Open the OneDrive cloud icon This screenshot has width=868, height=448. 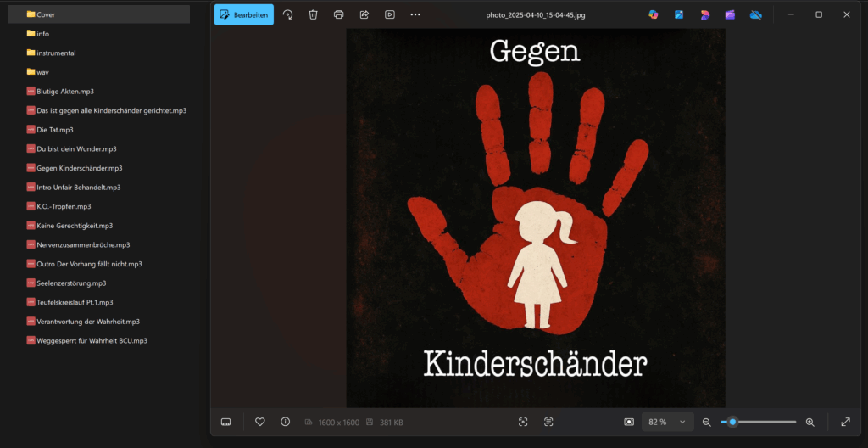point(755,15)
